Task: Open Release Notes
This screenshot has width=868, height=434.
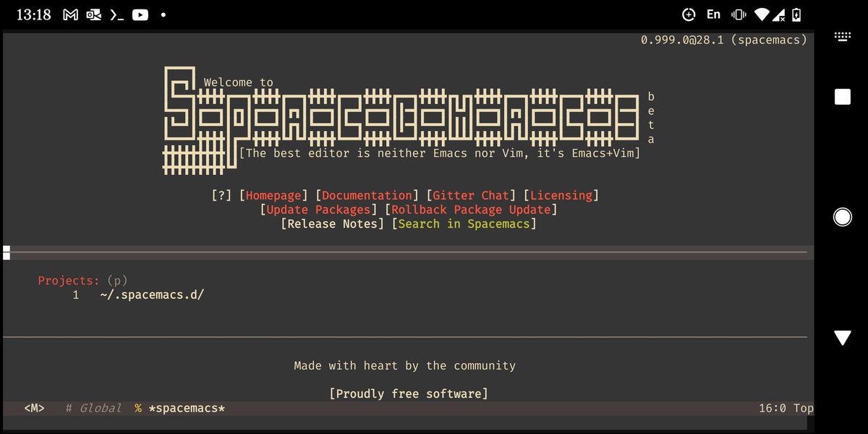Action: pos(333,224)
